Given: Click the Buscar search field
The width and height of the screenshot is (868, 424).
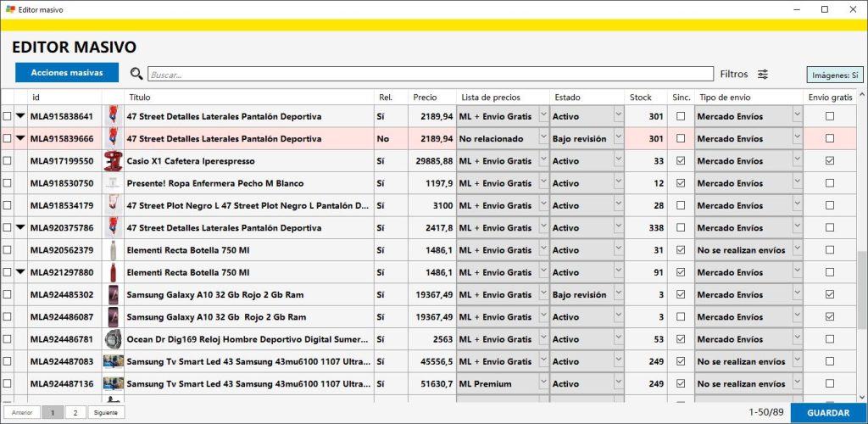Looking at the screenshot, I should pyautogui.click(x=430, y=74).
